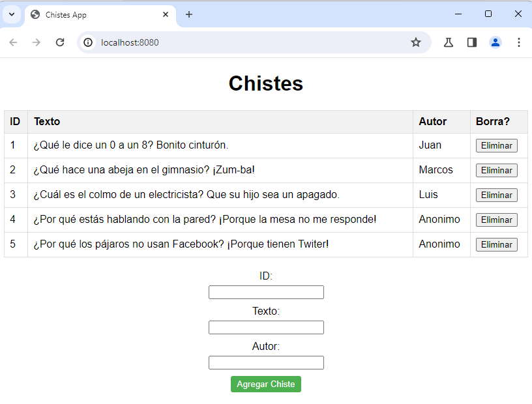Select the 'Bonito cinturón' joke text
Screen dimensions: 532x404
coord(130,145)
